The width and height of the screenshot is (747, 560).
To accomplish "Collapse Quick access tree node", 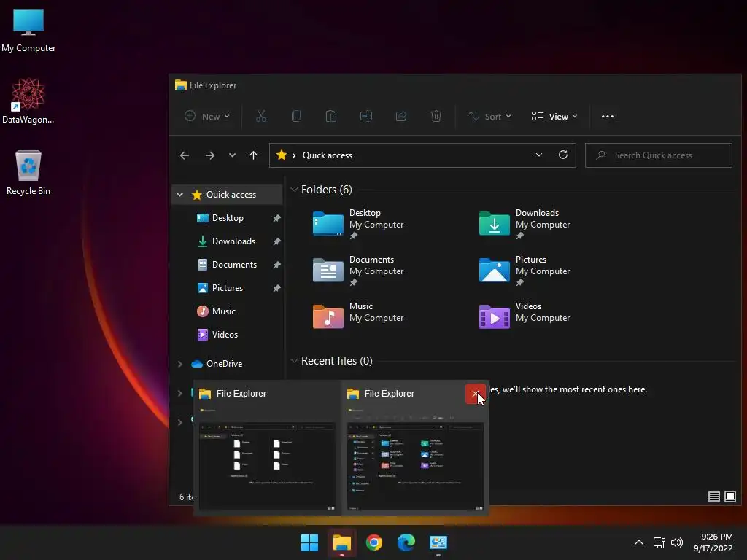I will coord(179,194).
